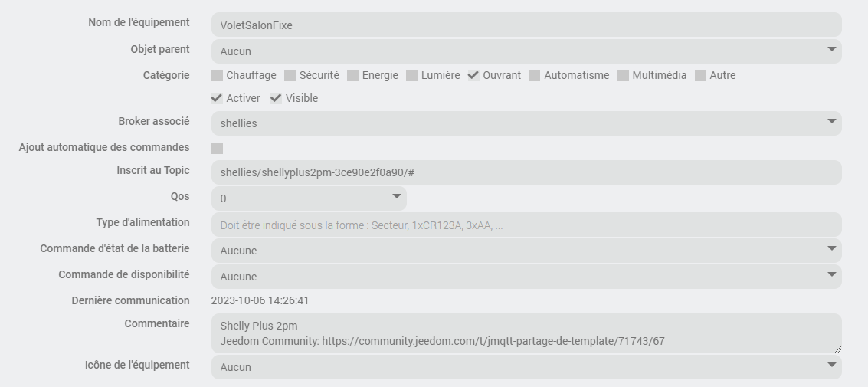Uncheck the Activer checkbox
868x387 pixels.
click(218, 98)
